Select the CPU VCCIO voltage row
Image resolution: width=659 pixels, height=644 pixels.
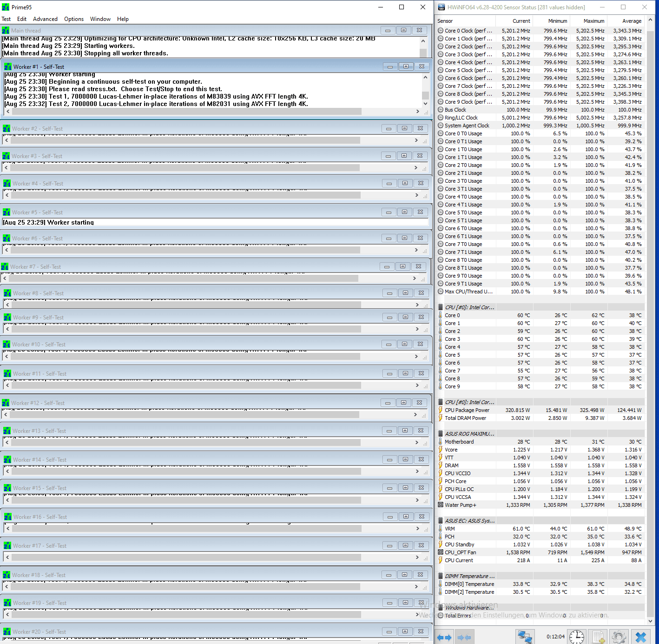click(540, 473)
